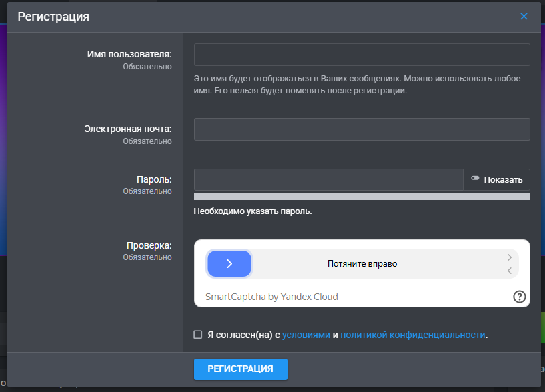The width and height of the screenshot is (545, 392).
Task: Close the Регистрация dialog with the X
Action: point(524,17)
